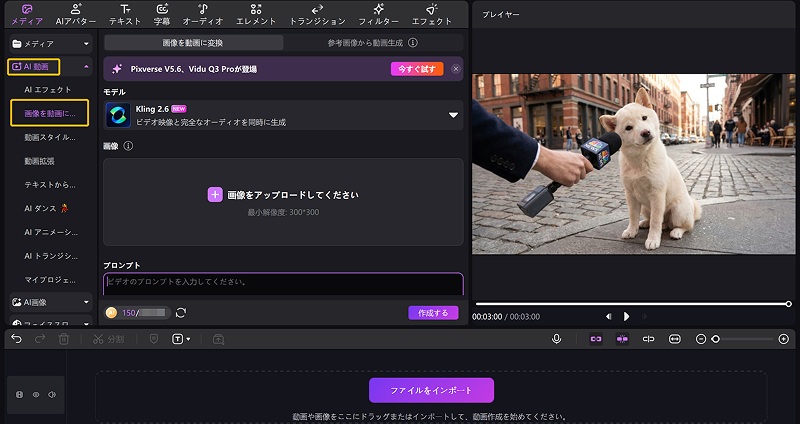Open the フィルター tab
This screenshot has width=800, height=424.
pos(379,15)
